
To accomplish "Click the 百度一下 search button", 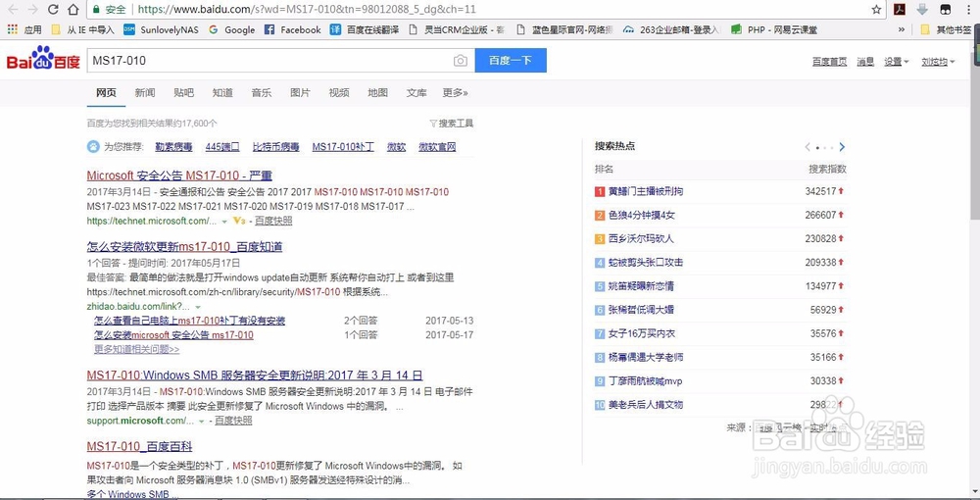I will click(511, 61).
